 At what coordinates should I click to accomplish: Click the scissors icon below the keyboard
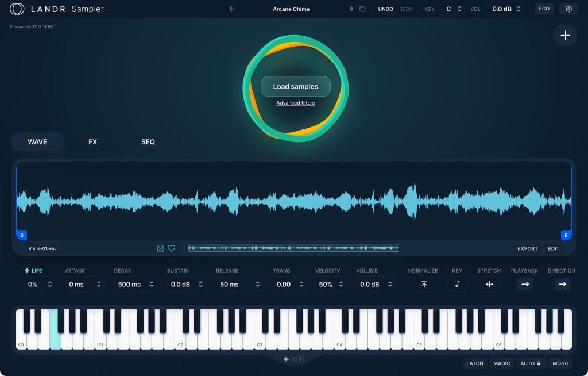(301, 359)
